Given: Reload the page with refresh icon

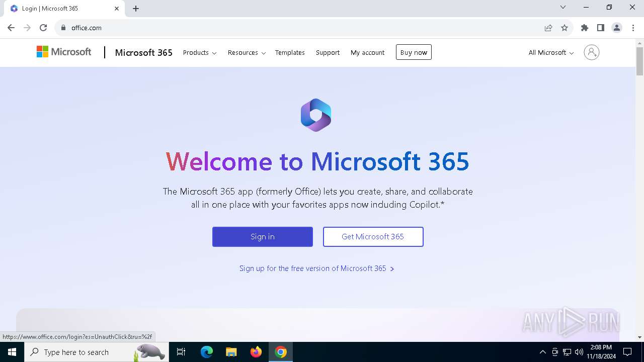Looking at the screenshot, I should 43,28.
